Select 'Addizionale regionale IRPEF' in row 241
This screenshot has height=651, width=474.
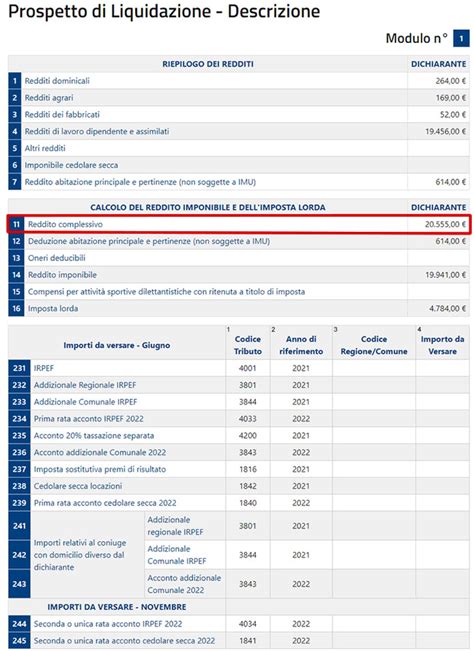pos(175,526)
